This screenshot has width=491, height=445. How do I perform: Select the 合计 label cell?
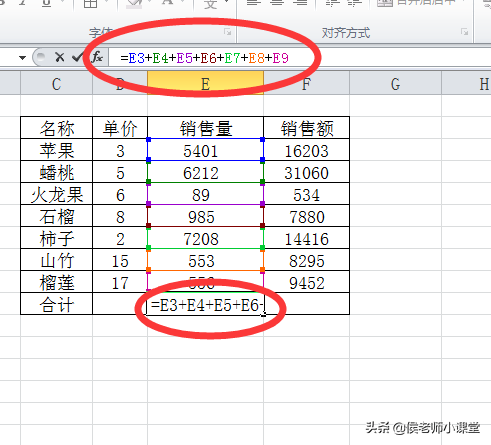56,304
